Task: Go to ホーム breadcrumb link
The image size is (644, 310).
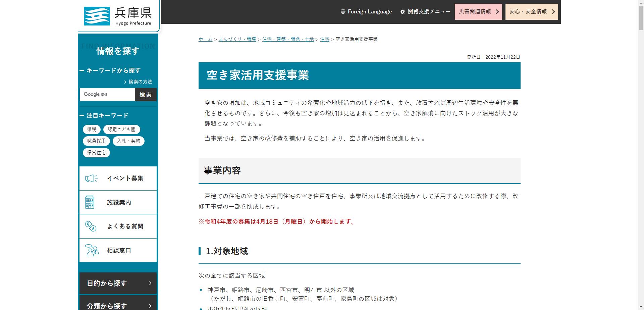Action: [x=205, y=39]
